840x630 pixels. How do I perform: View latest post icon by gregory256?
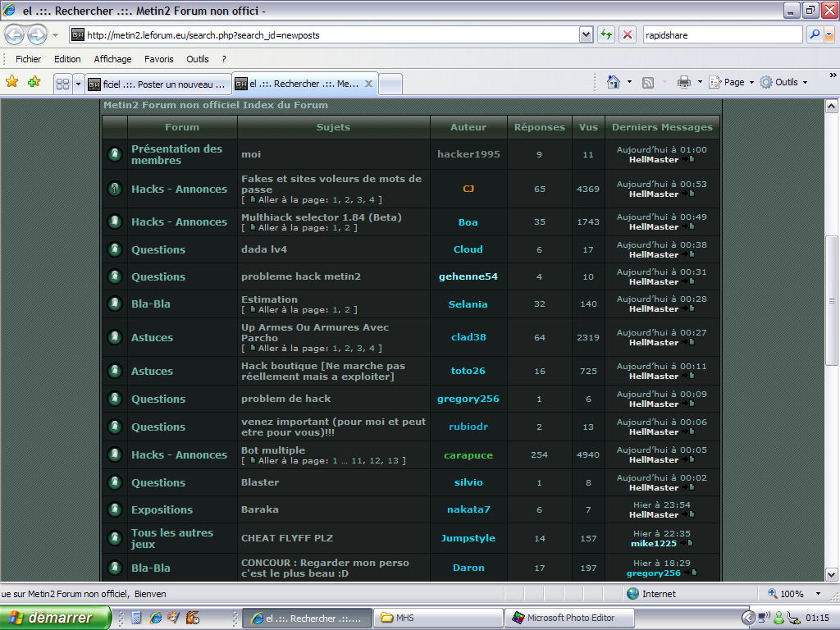[x=690, y=573]
